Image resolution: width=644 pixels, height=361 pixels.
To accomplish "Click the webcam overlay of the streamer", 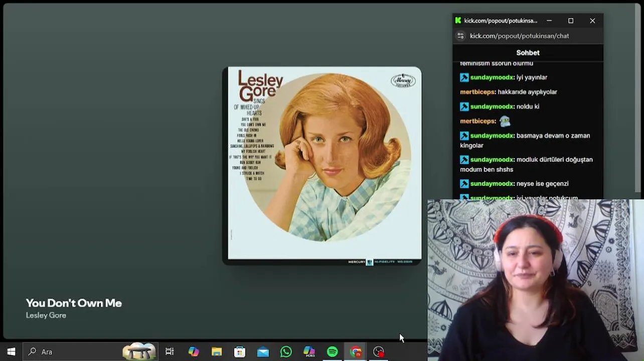I will pos(536,280).
